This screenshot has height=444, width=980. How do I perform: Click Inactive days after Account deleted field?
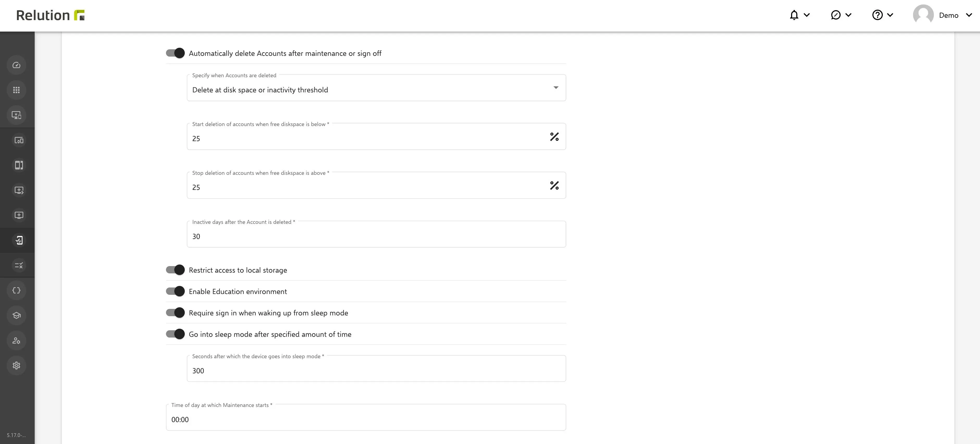[x=376, y=236]
